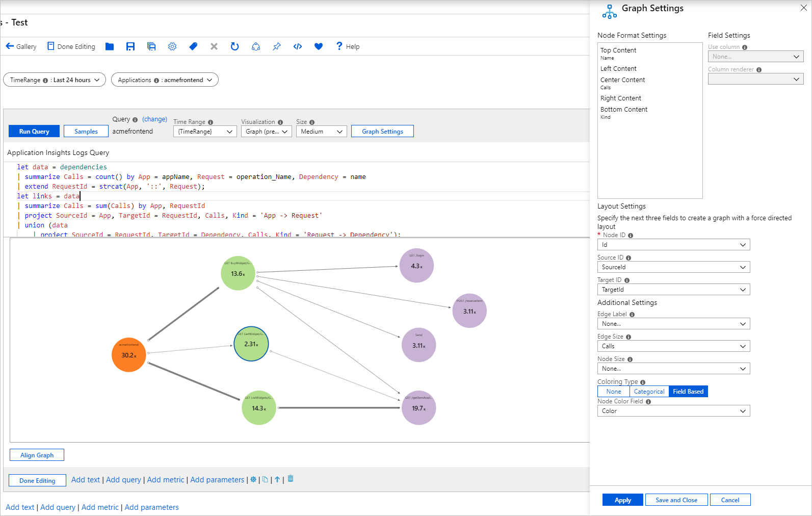Click the Refresh icon in the top toolbar
812x516 pixels.
click(234, 46)
